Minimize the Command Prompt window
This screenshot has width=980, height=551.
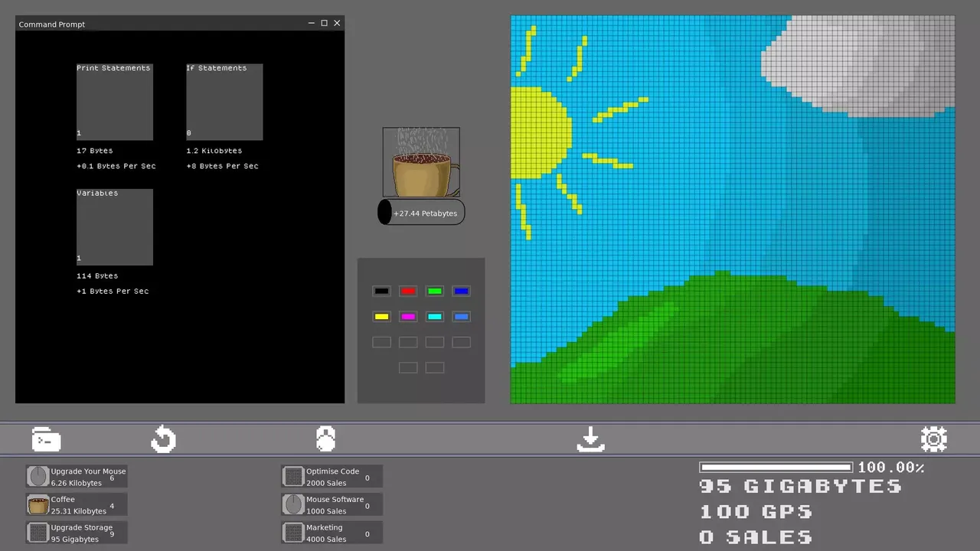[x=312, y=24]
